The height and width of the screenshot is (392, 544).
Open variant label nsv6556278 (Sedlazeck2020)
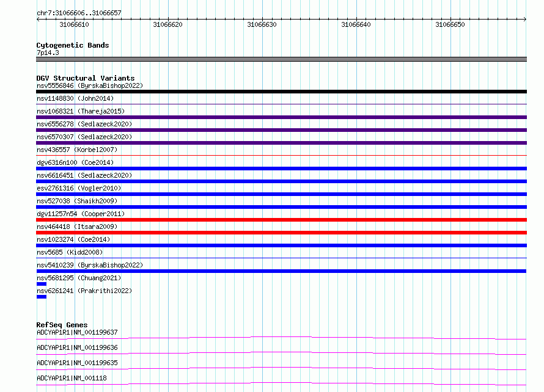(x=84, y=124)
